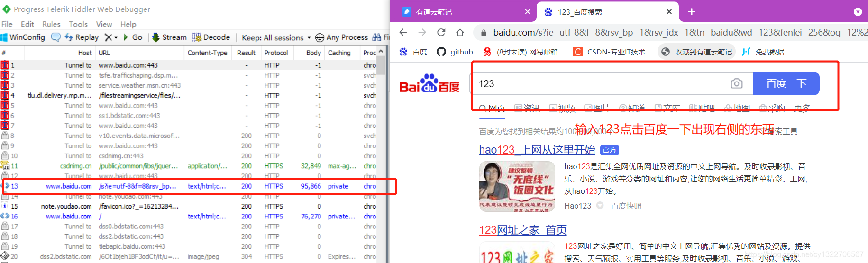Click the camera image-search icon
Viewport: 868px width, 263px height.
click(x=736, y=84)
